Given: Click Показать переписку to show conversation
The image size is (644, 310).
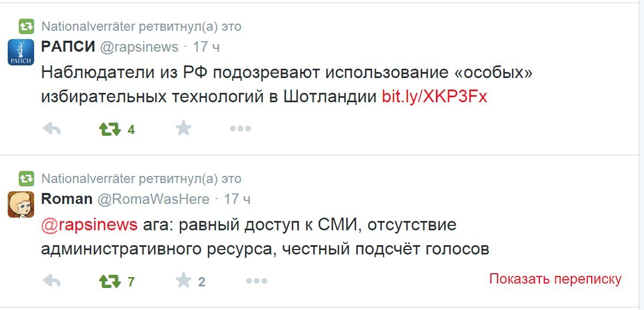Looking at the screenshot, I should pos(555,279).
